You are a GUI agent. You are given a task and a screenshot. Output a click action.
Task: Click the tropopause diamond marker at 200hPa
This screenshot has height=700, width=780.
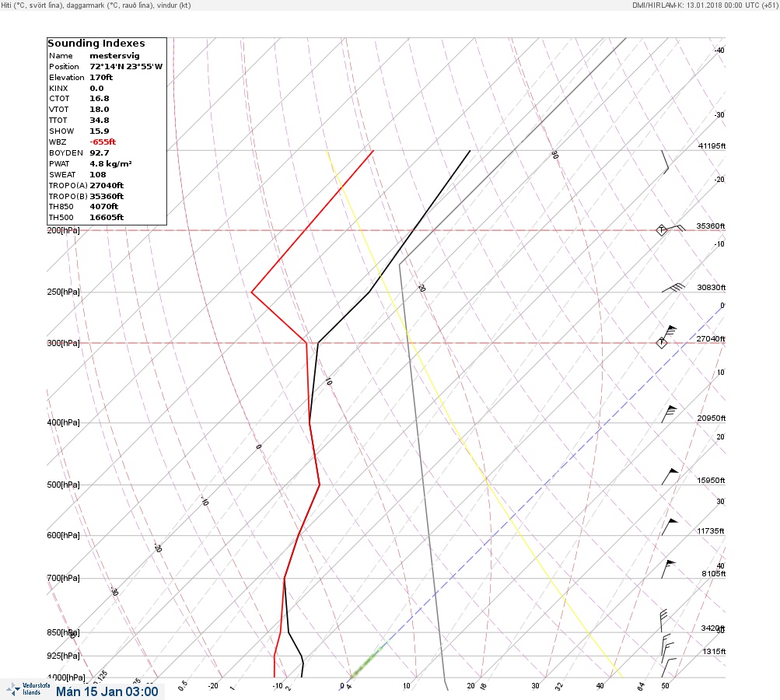(661, 230)
